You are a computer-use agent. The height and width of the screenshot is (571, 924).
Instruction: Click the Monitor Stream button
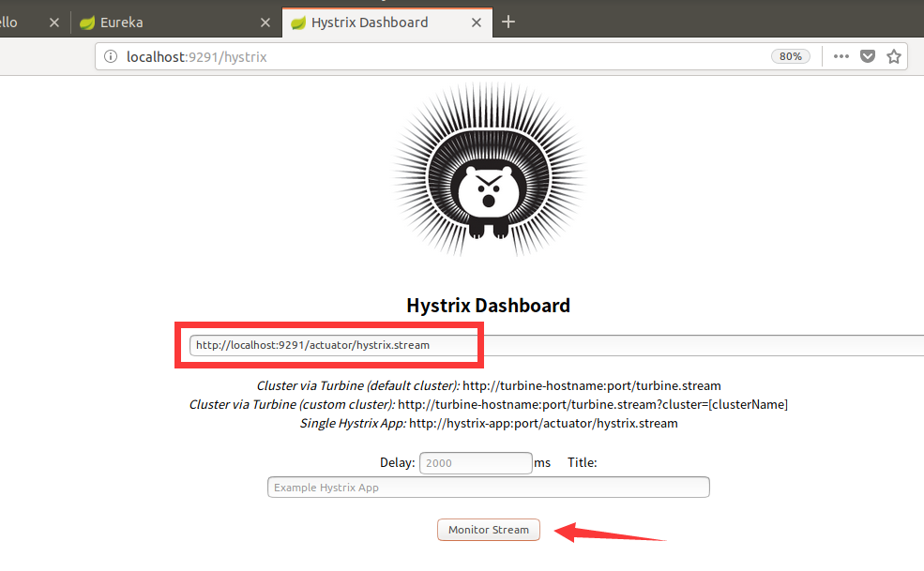(x=488, y=529)
